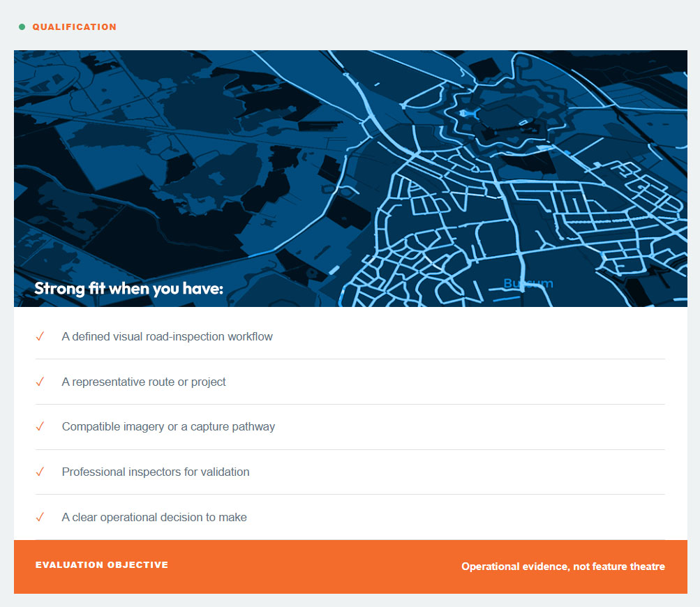700x607 pixels.
Task: Click the 'Bussum' label on the map
Action: pos(528,283)
